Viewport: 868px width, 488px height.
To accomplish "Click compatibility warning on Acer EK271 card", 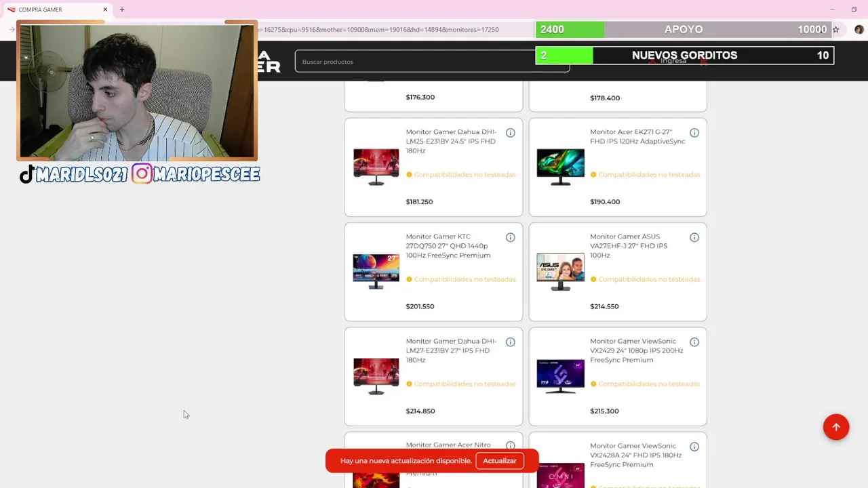I will click(645, 175).
